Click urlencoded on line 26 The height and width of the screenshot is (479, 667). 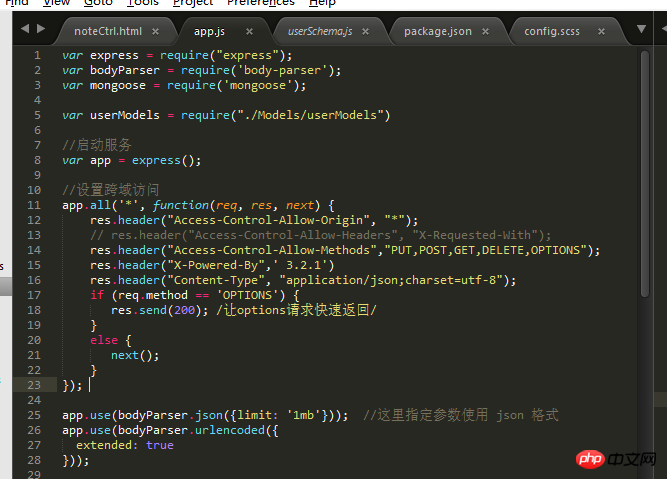point(230,430)
